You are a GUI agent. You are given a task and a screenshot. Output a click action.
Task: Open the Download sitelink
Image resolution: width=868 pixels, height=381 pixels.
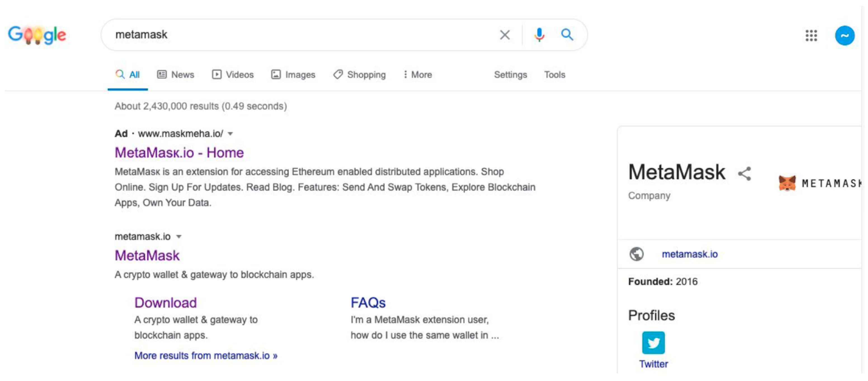[x=165, y=302]
